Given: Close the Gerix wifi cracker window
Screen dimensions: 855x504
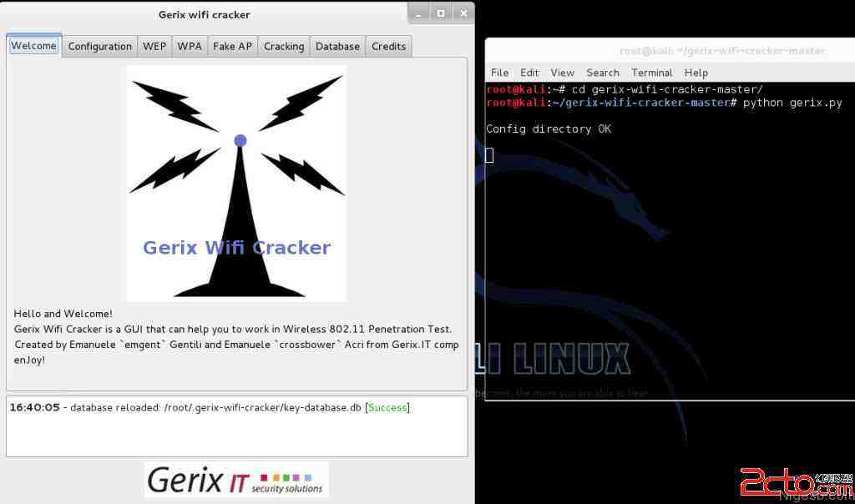Looking at the screenshot, I should point(463,13).
